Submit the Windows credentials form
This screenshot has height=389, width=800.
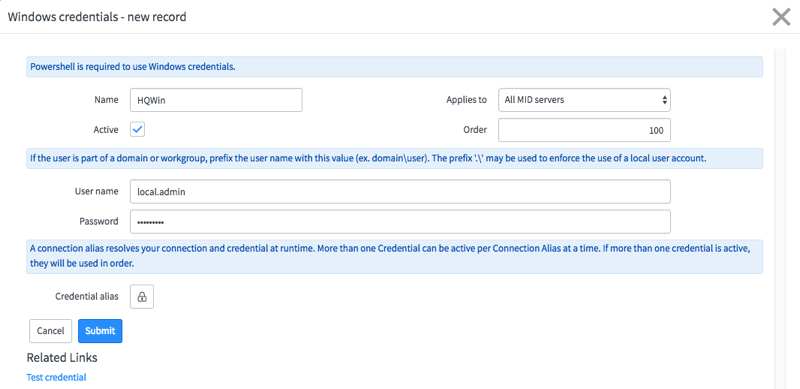100,331
